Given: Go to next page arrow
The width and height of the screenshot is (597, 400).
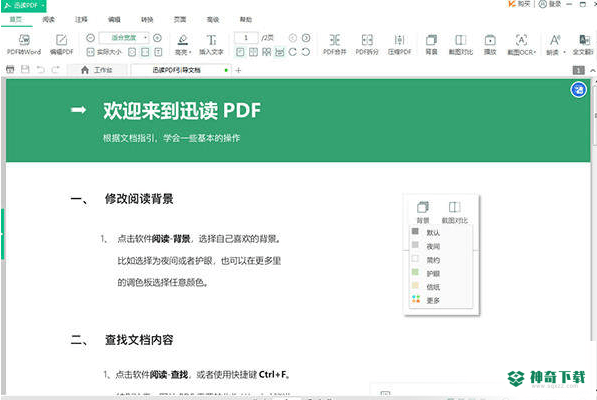Looking at the screenshot, I should 306,38.
